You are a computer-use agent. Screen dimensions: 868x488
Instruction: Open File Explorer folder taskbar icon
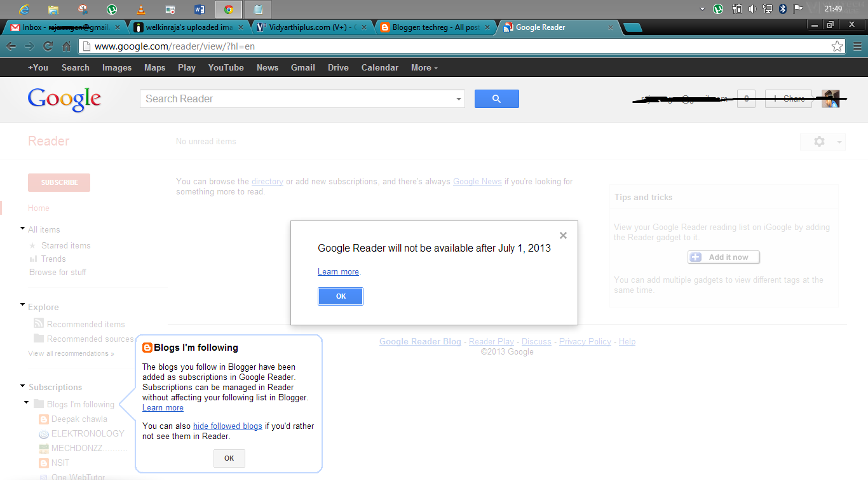tap(53, 9)
